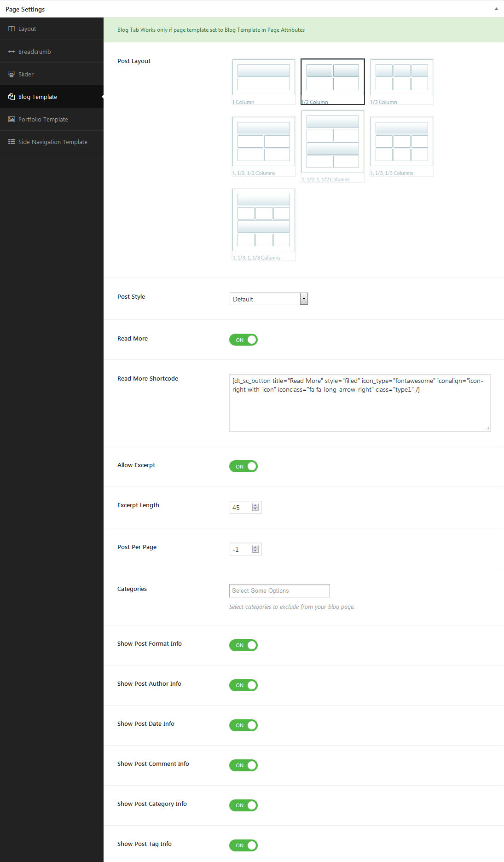Click the Portfolio Template image icon
The width and height of the screenshot is (504, 862).
click(x=12, y=119)
